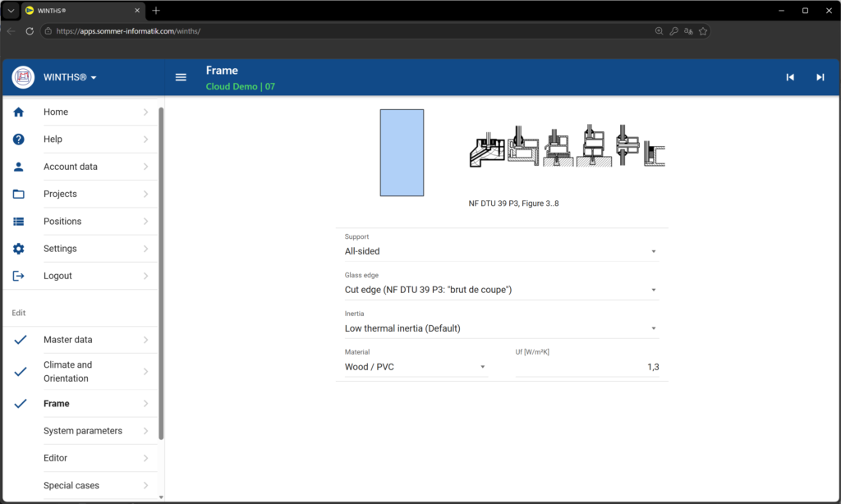841x504 pixels.
Task: Click the sidebar scroll down arrow
Action: (161, 497)
